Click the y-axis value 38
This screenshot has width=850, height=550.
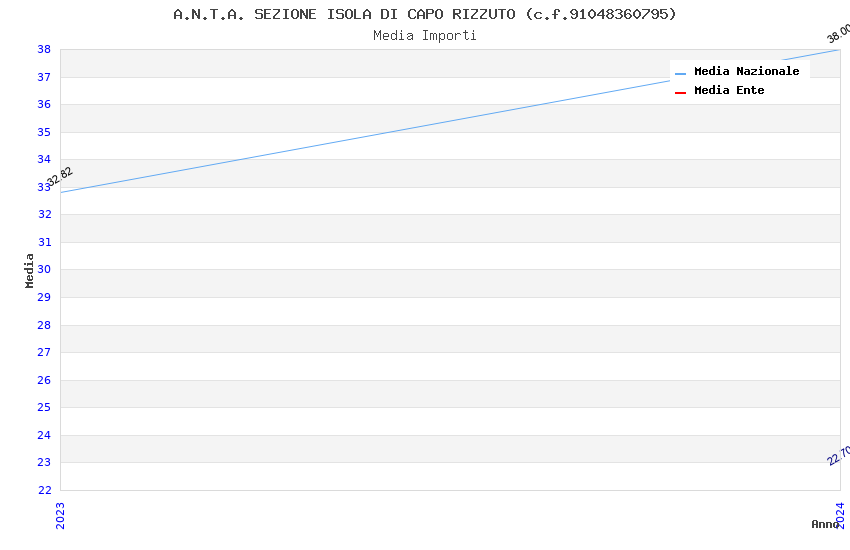tap(44, 49)
